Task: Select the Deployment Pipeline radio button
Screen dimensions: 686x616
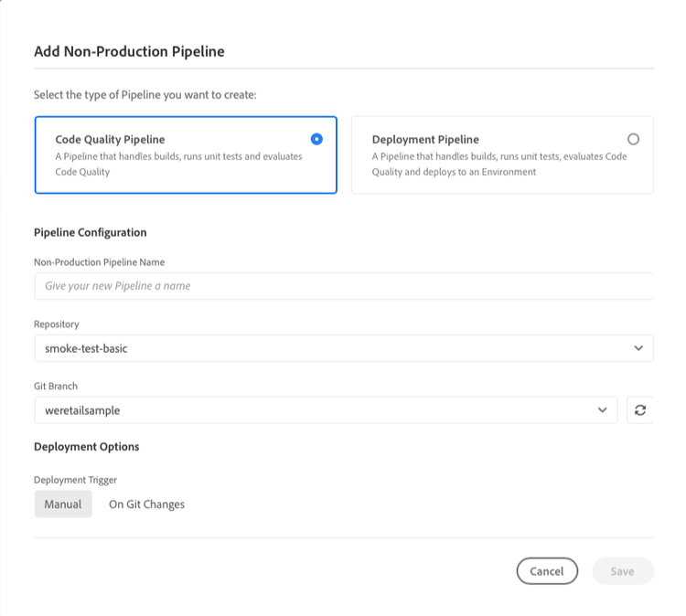Action: click(633, 139)
